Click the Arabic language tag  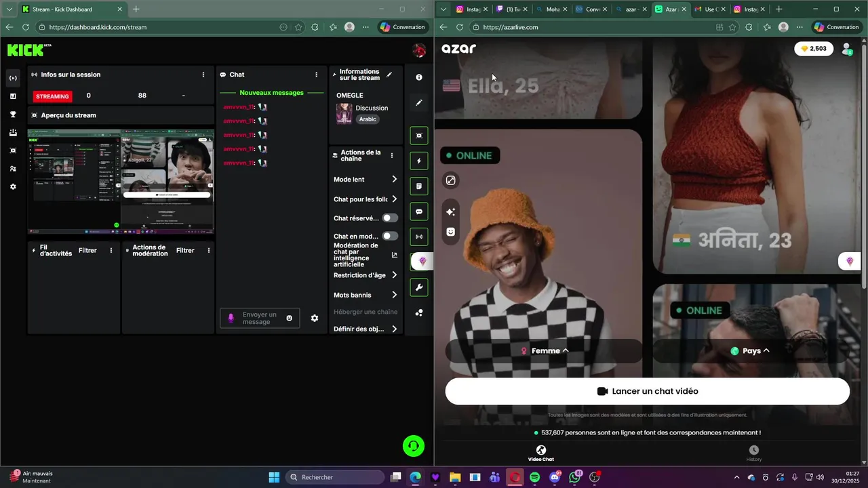pyautogui.click(x=368, y=119)
